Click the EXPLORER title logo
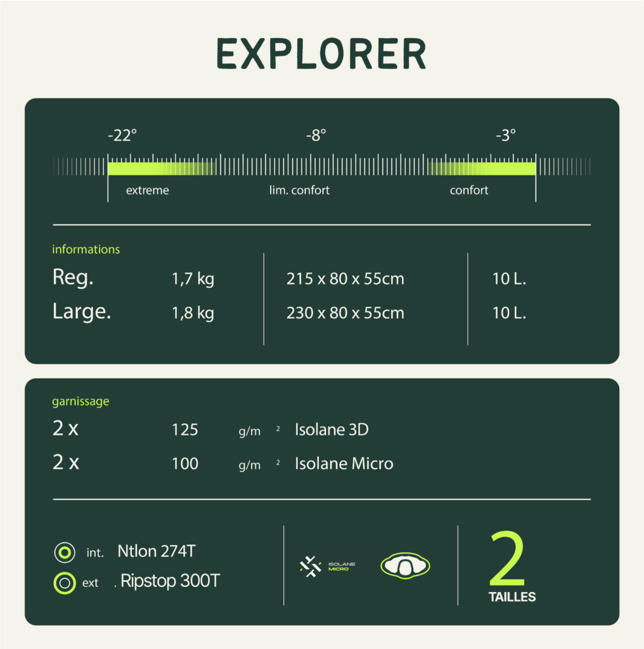The image size is (644, 649). click(x=322, y=54)
